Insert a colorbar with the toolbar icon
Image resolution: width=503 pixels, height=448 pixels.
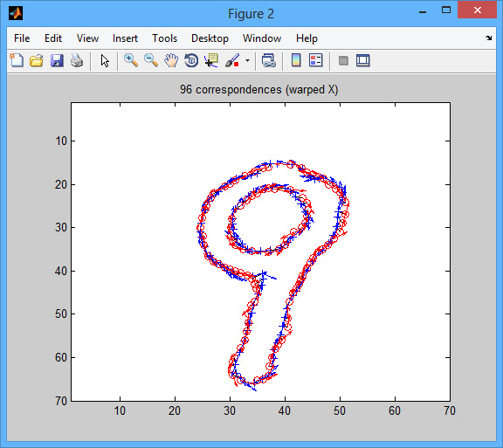[296, 60]
